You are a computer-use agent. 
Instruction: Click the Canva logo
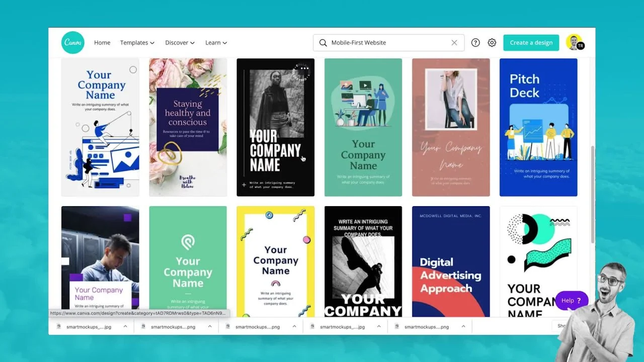coord(73,43)
